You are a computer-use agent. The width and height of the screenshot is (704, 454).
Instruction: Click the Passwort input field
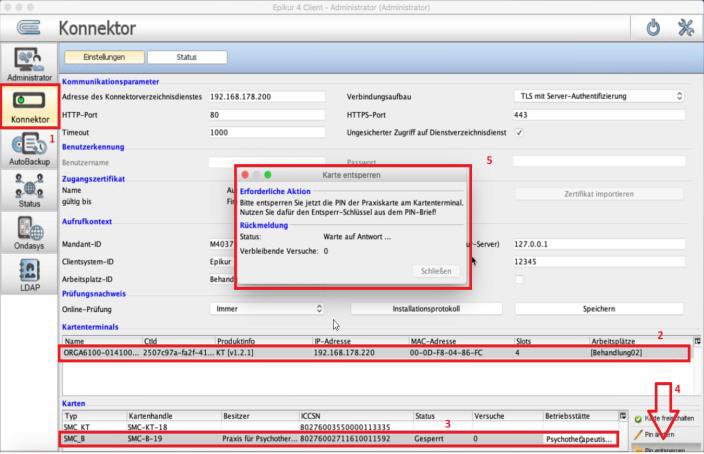click(599, 161)
